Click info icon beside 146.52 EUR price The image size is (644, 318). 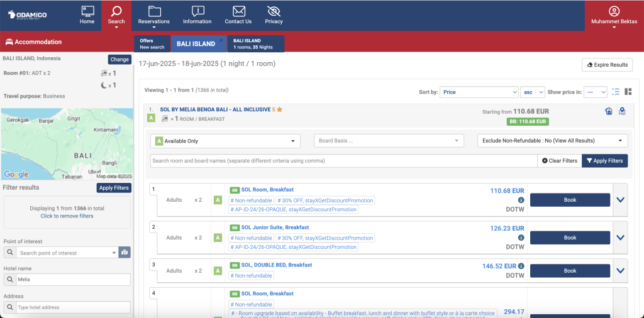coord(521,266)
